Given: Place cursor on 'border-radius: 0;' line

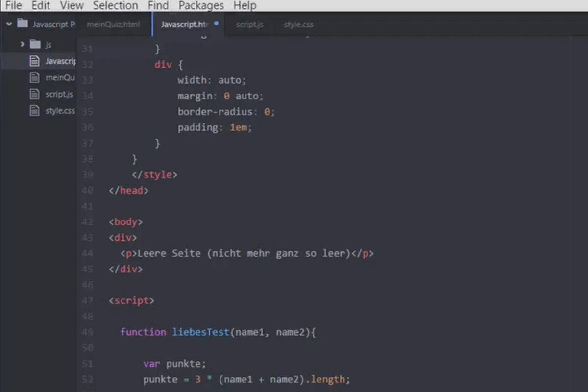Looking at the screenshot, I should [x=226, y=111].
